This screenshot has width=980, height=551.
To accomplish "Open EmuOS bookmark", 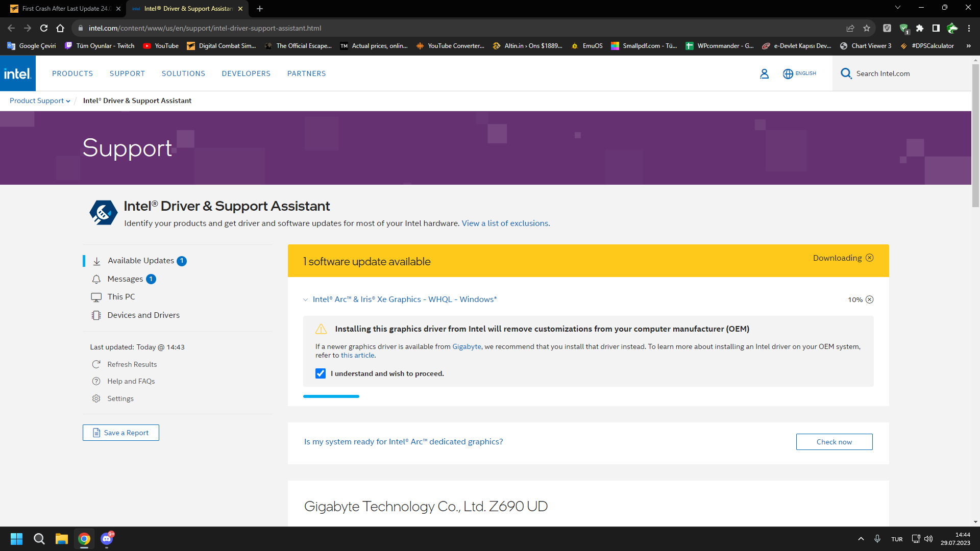I will point(587,46).
